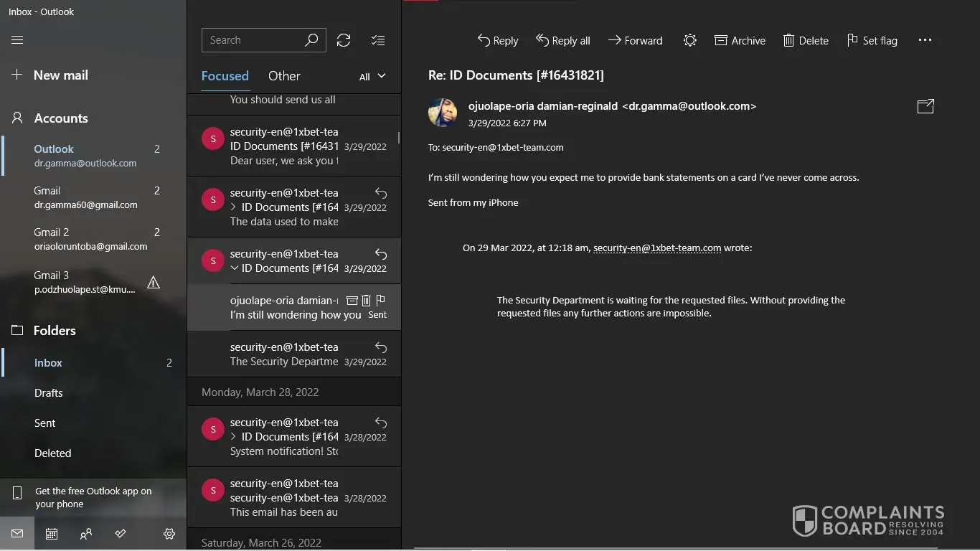The image size is (980, 551).
Task: Delete the sent message using the trash icon
Action: [366, 301]
